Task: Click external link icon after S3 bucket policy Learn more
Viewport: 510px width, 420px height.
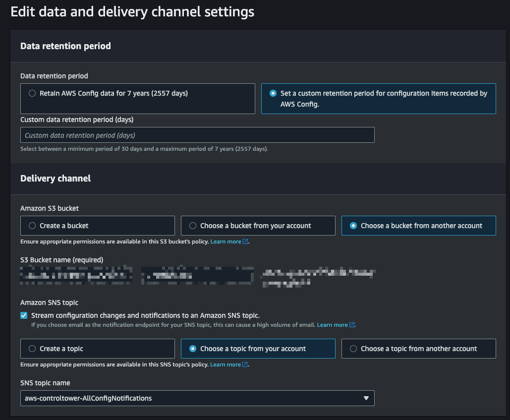Action: point(245,241)
